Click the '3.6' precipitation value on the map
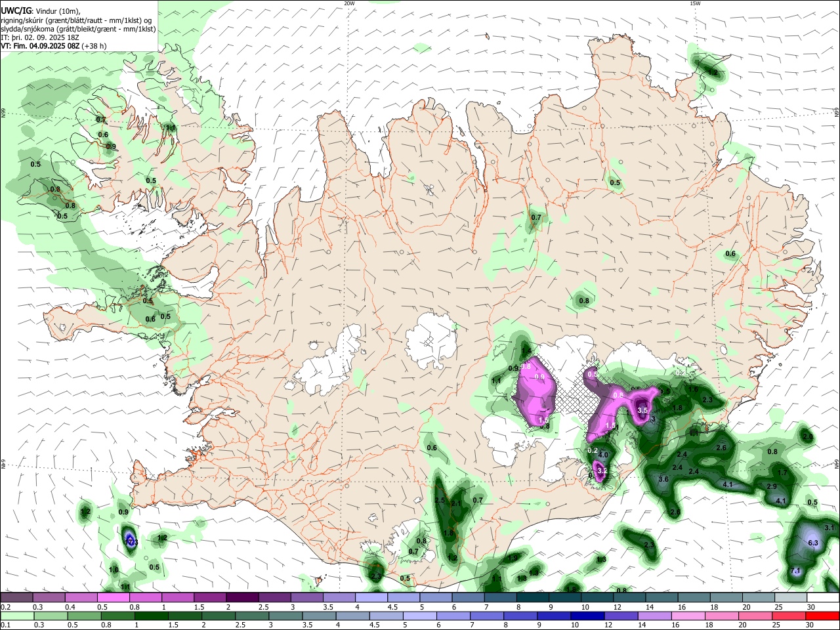This screenshot has width=840, height=630. 663,479
